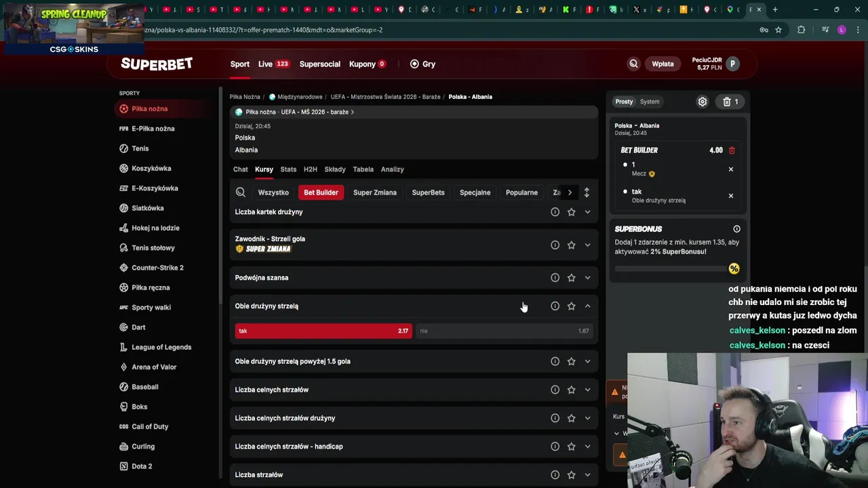This screenshot has height=488, width=868.
Task: Filter markets by Super Zmiana
Action: pos(375,192)
